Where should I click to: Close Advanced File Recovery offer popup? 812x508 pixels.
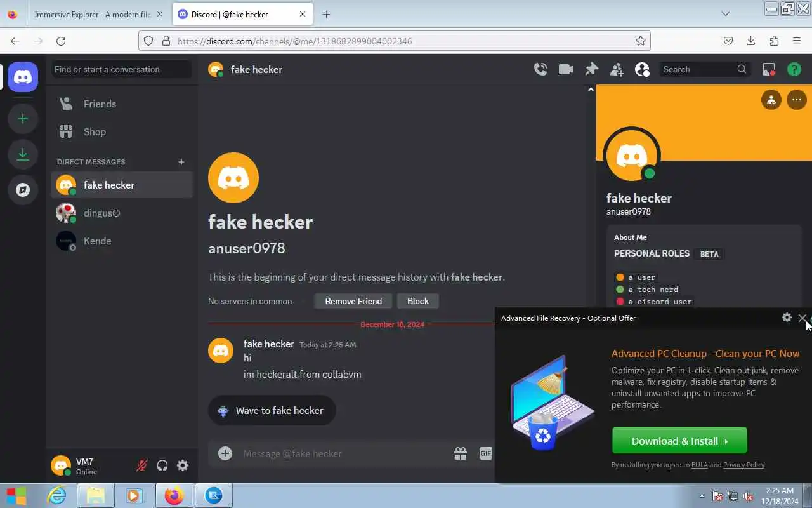click(x=802, y=318)
